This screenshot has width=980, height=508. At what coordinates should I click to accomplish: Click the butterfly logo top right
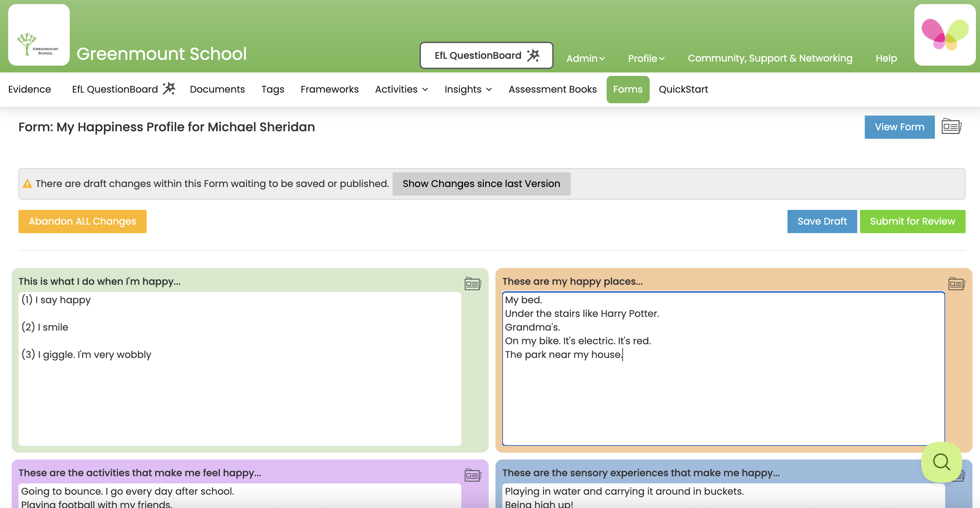945,34
